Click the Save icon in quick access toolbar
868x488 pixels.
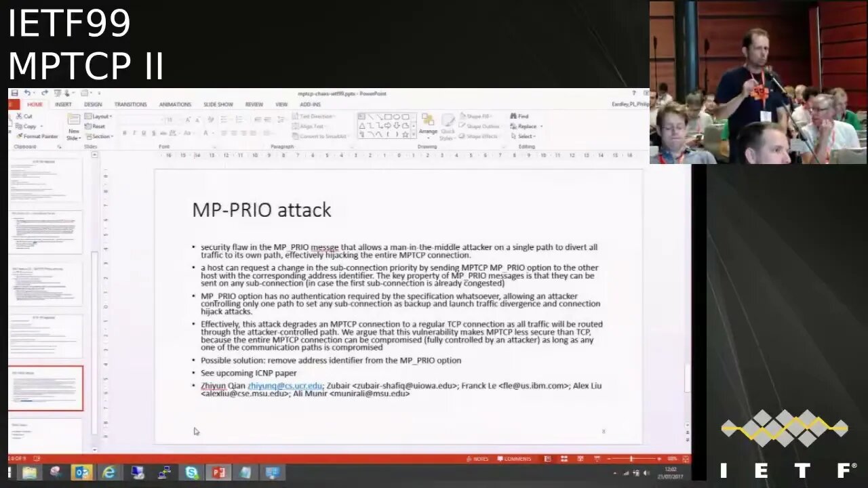click(x=15, y=93)
